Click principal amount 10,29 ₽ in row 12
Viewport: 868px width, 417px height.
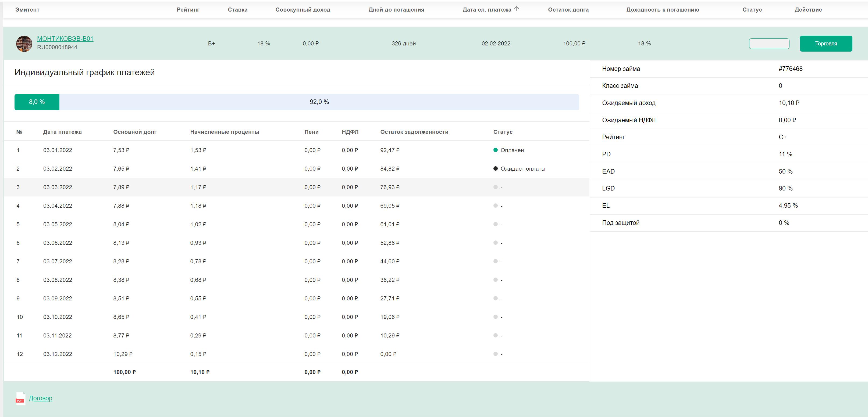(x=123, y=354)
